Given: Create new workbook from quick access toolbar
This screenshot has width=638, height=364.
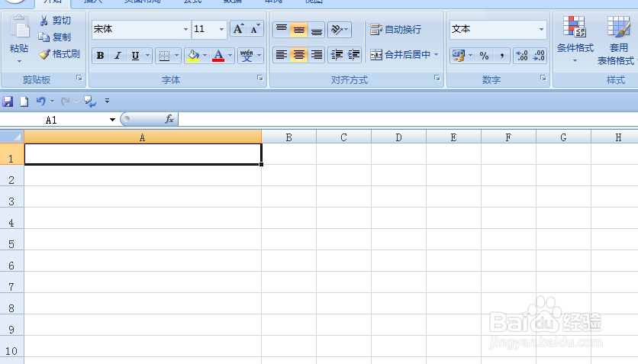Looking at the screenshot, I should (x=24, y=101).
